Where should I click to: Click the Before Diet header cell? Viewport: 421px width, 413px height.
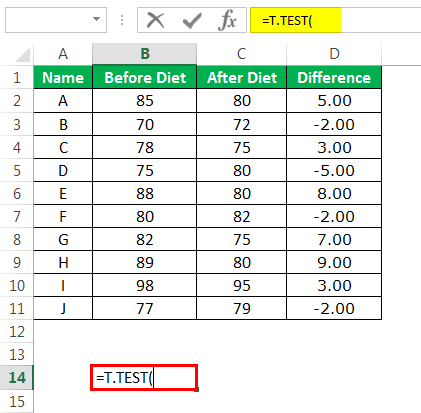click(x=145, y=78)
